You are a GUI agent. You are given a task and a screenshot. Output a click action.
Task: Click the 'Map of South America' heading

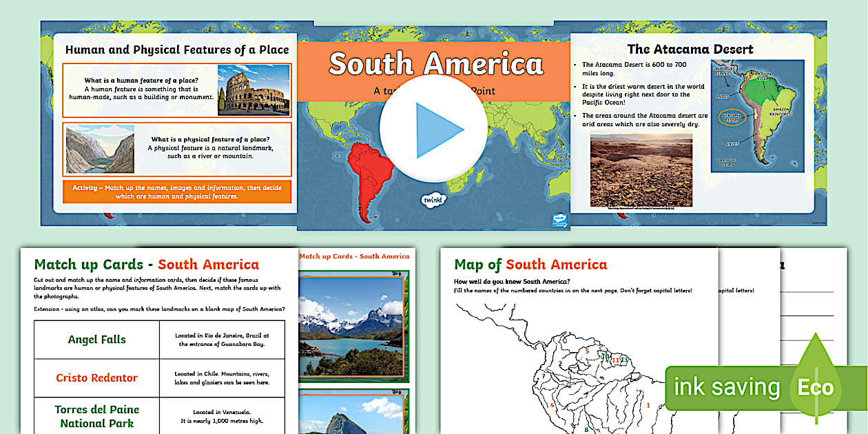[530, 265]
